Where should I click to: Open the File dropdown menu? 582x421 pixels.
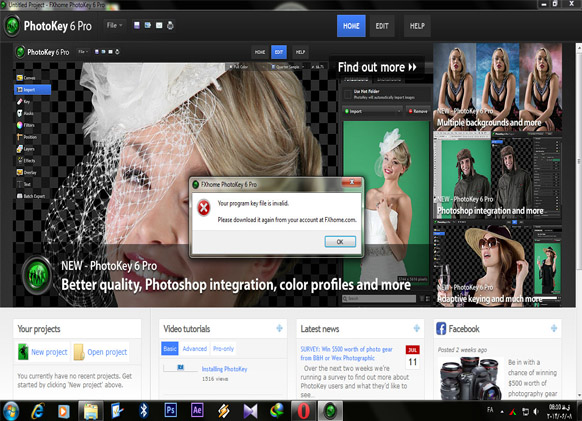click(114, 25)
